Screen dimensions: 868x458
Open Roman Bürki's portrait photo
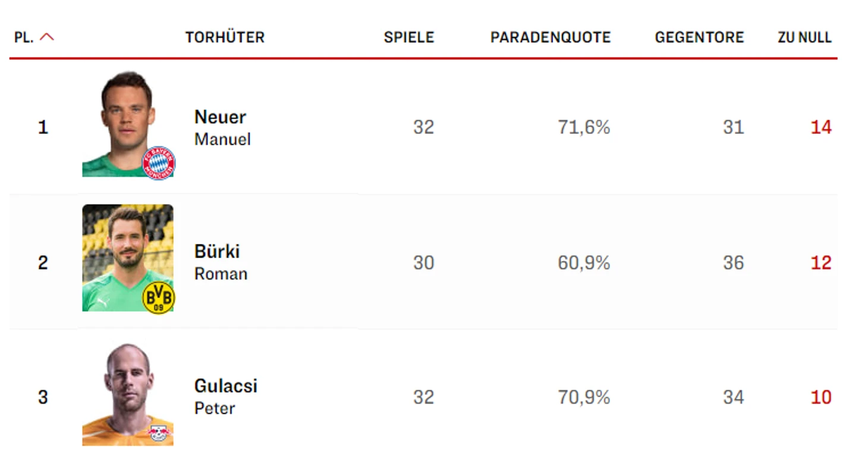(x=127, y=258)
